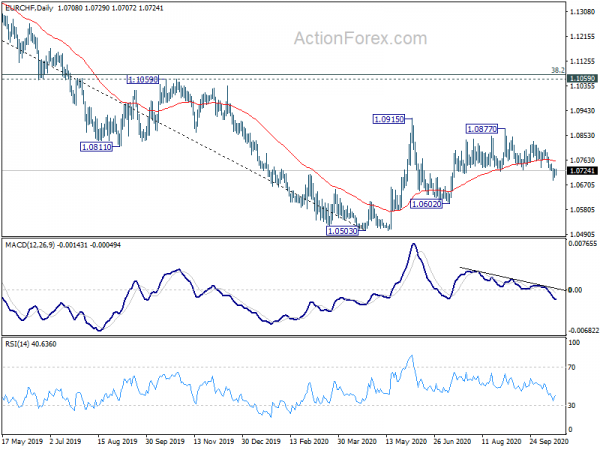Click the RSI(14) indicator label
The image size is (600, 450).
point(18,344)
